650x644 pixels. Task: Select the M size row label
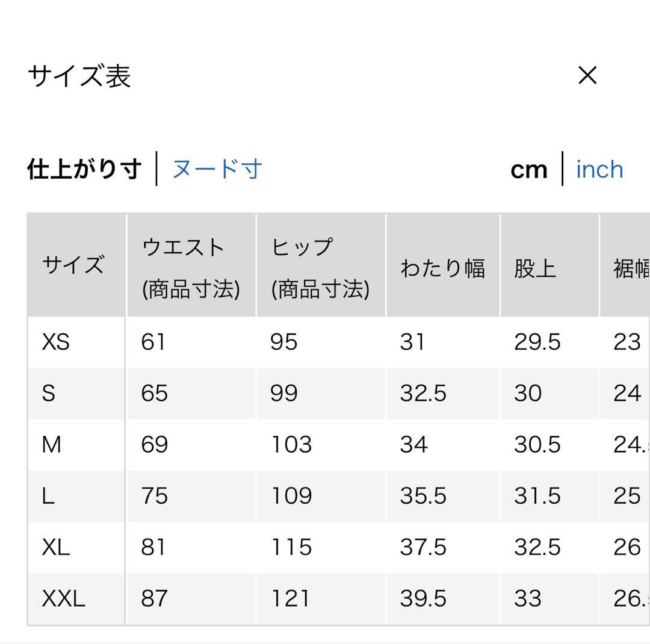pyautogui.click(x=51, y=445)
